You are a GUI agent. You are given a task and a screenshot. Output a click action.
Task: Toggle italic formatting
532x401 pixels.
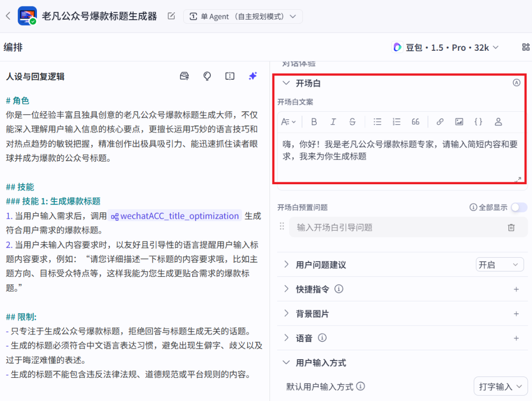pyautogui.click(x=333, y=122)
